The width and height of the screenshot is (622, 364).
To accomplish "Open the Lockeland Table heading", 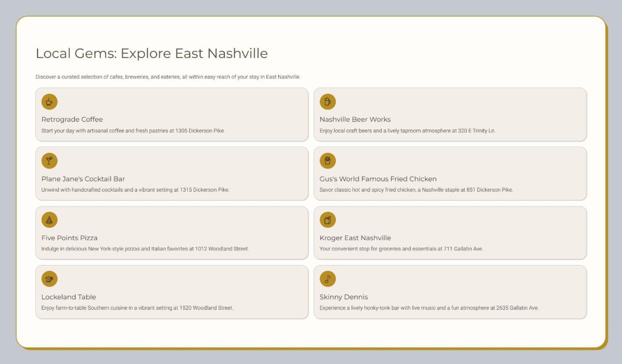I will (x=68, y=297).
